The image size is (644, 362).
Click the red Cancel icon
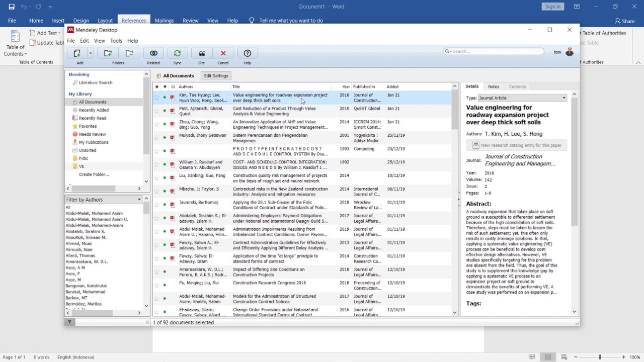(223, 53)
